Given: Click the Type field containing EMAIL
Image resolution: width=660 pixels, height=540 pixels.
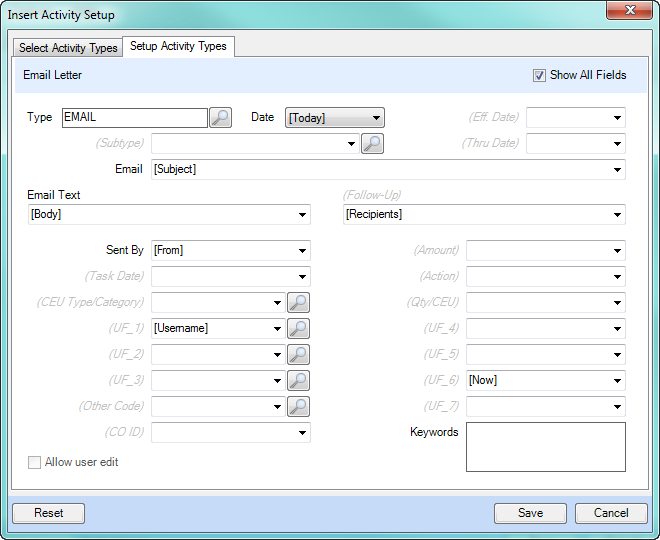Looking at the screenshot, I should point(134,118).
